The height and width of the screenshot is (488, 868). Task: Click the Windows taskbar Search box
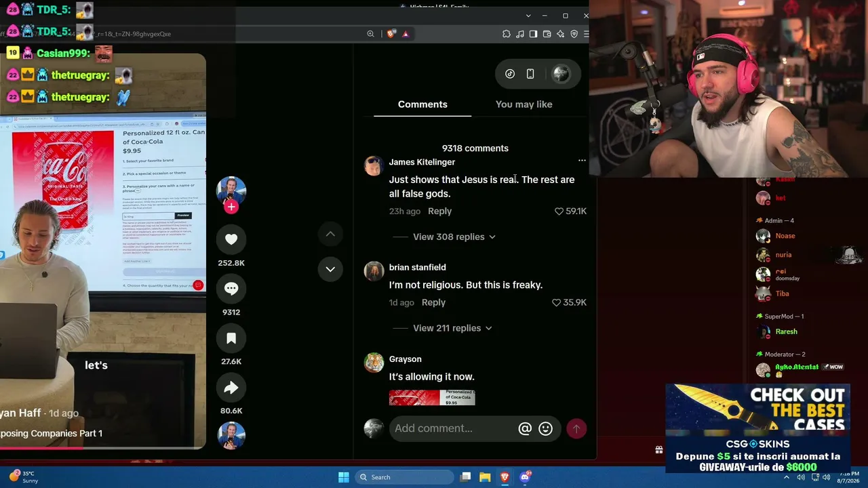pyautogui.click(x=405, y=477)
